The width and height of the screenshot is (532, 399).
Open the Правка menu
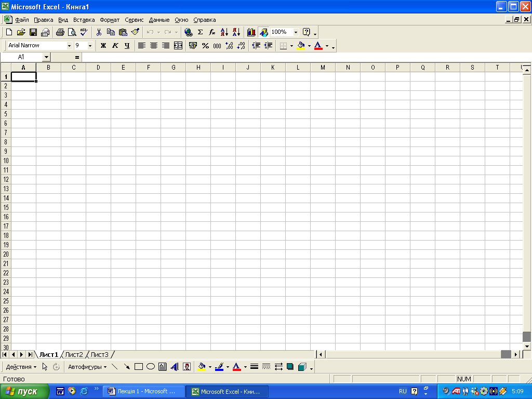coord(44,20)
